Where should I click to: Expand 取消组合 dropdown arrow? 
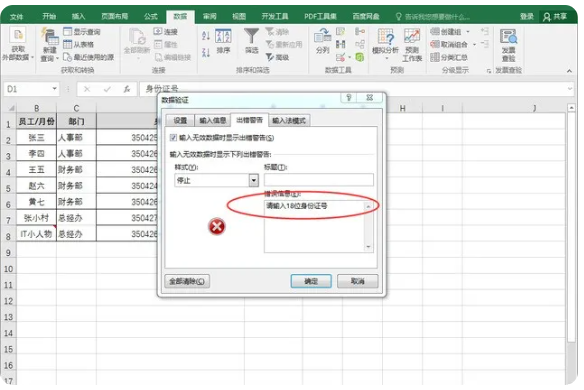(x=474, y=44)
